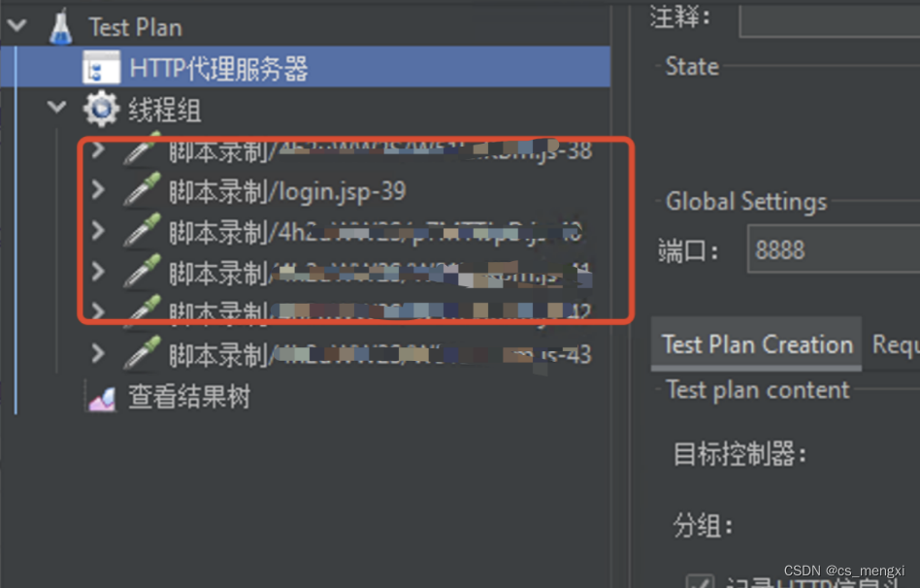Select the HTTP代理服务器 recorder icon

pos(102,68)
